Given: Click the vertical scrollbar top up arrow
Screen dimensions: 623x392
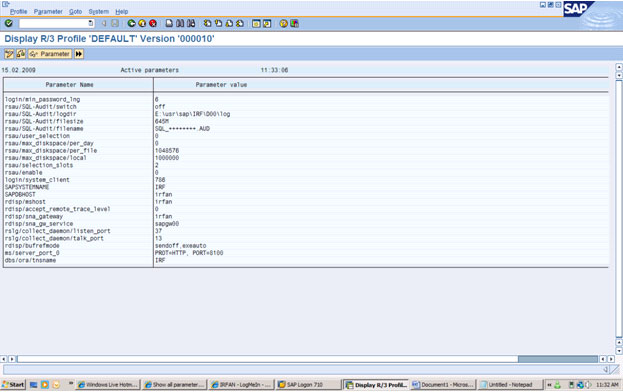Looking at the screenshot, I should tap(619, 67).
